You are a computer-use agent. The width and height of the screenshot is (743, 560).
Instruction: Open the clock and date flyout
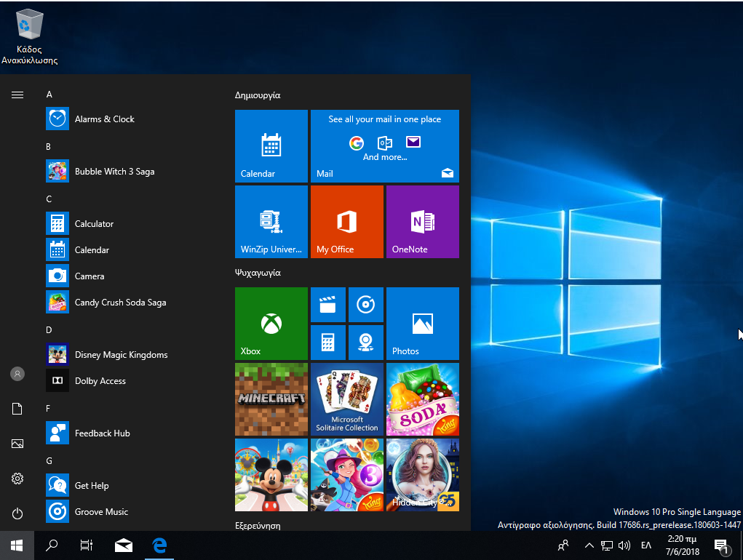click(x=683, y=545)
